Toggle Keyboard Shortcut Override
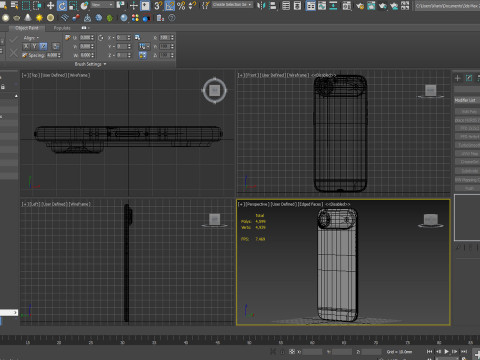Viewport: 480px width, 360px height. pyautogui.click(x=145, y=5)
